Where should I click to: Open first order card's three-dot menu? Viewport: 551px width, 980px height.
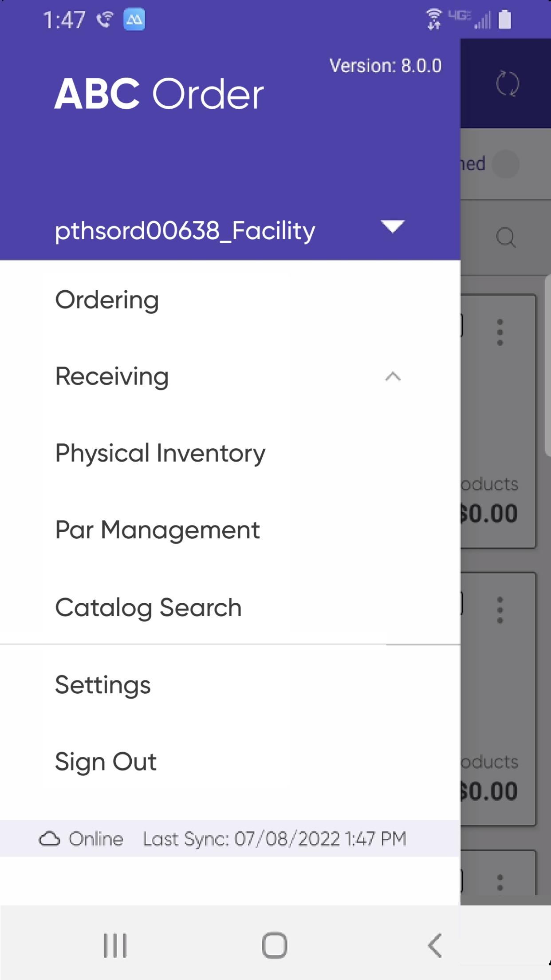[500, 332]
